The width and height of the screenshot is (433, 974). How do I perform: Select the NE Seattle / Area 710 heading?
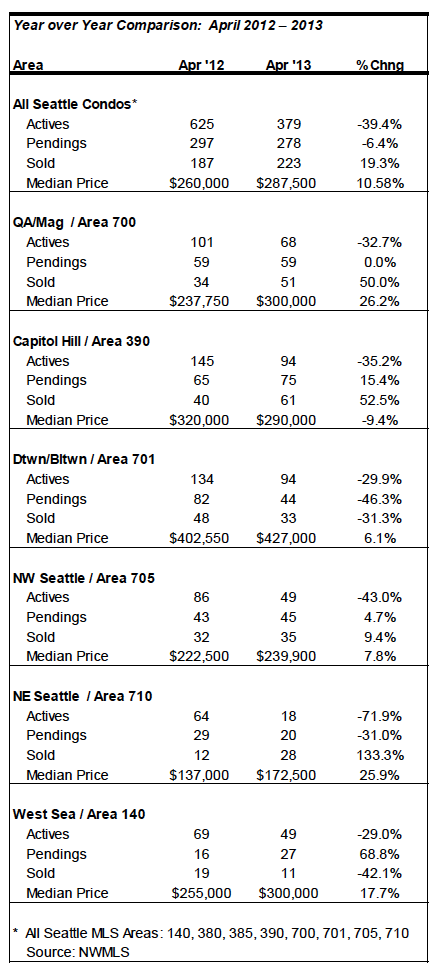pos(83,696)
